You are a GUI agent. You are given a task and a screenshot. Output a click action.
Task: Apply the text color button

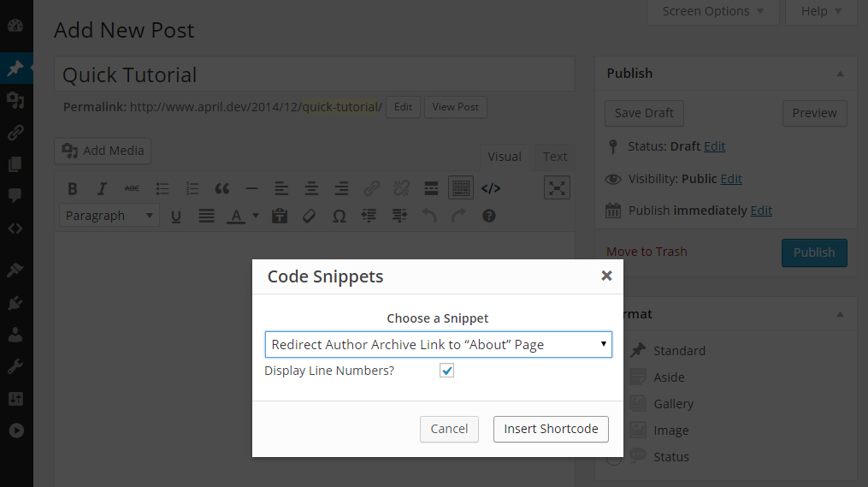[x=236, y=216]
